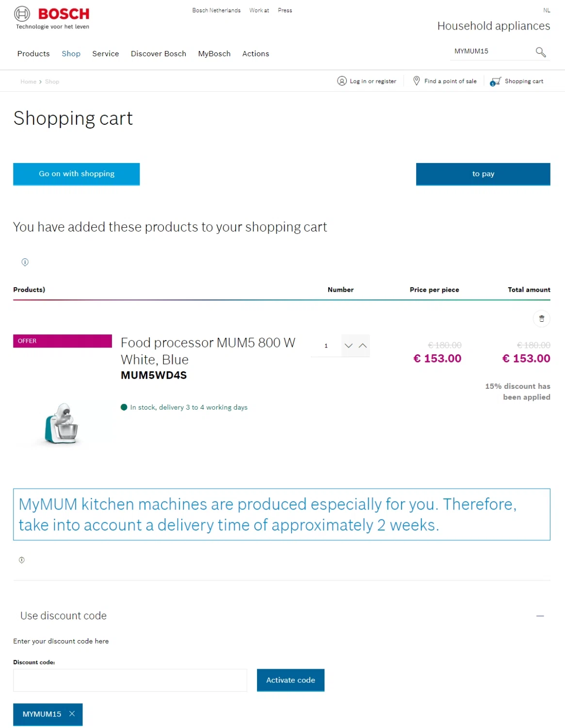Collapse the Use discount code section

click(x=540, y=616)
